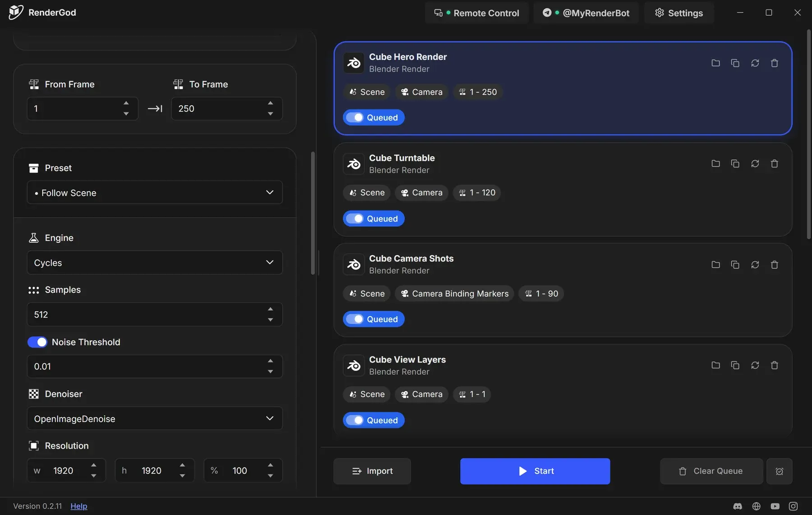This screenshot has height=515, width=812.
Task: Delete the Cube Hero Render job
Action: pos(775,63)
